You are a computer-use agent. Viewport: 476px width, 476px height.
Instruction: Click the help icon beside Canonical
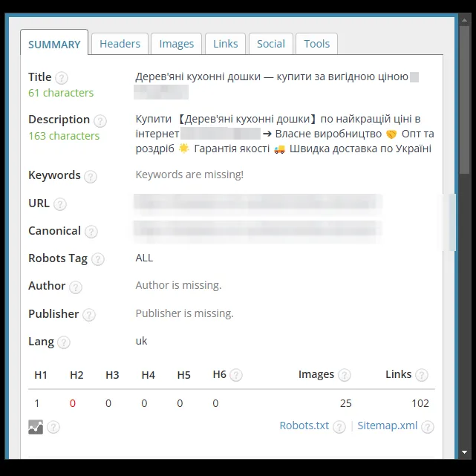click(91, 232)
